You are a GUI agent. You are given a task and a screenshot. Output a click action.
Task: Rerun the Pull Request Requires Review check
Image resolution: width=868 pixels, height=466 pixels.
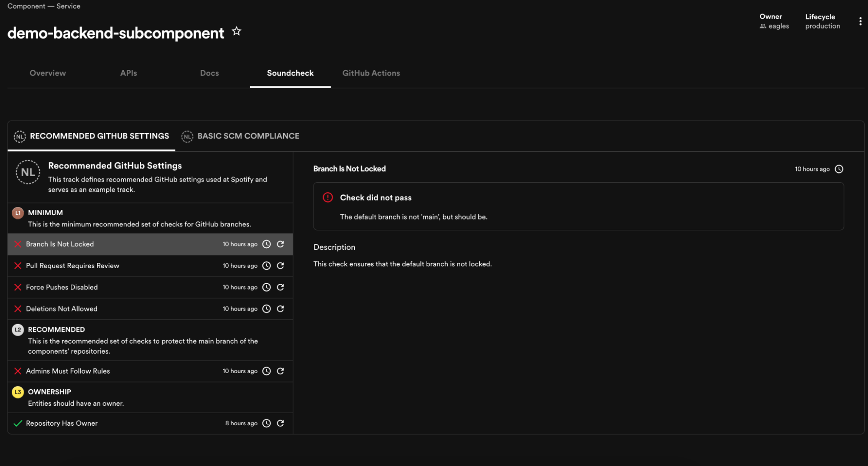[x=281, y=266]
